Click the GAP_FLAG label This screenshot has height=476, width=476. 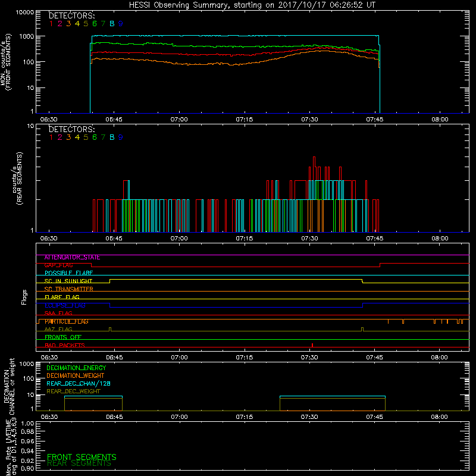click(58, 265)
